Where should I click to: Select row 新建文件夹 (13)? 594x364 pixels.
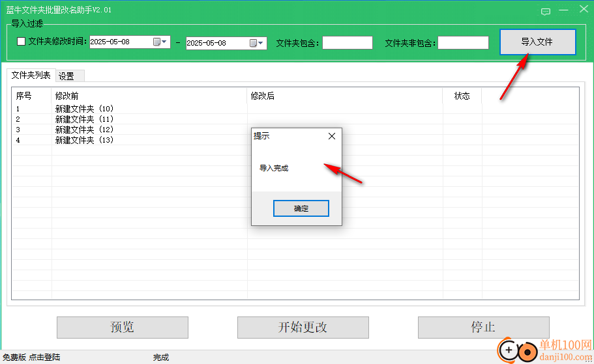(295, 140)
